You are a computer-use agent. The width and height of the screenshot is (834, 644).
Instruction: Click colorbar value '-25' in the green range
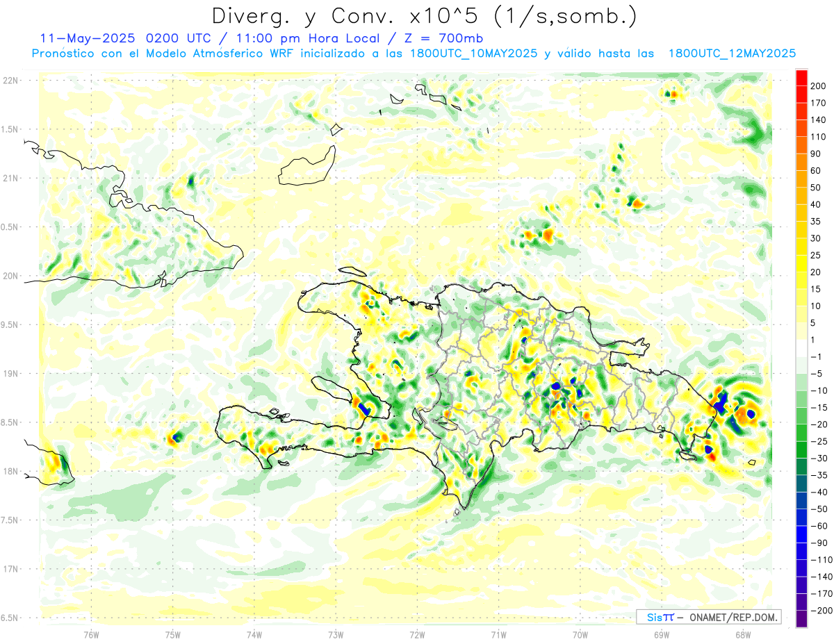[x=818, y=441]
